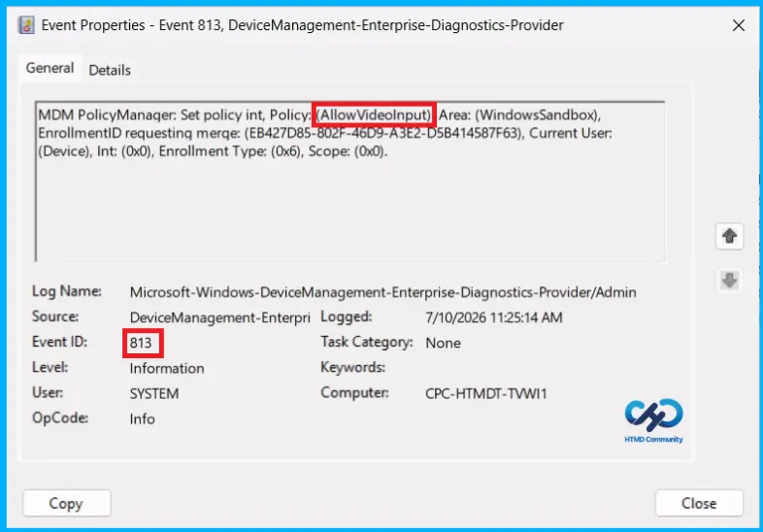
Task: Click the Keywords field label
Action: coord(352,368)
